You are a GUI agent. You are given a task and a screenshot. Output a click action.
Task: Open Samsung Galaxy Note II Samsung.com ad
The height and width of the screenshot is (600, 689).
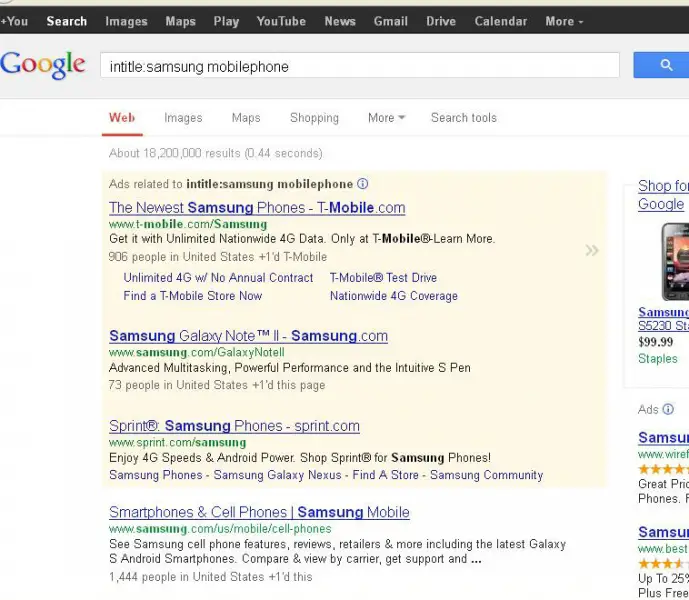pos(248,336)
